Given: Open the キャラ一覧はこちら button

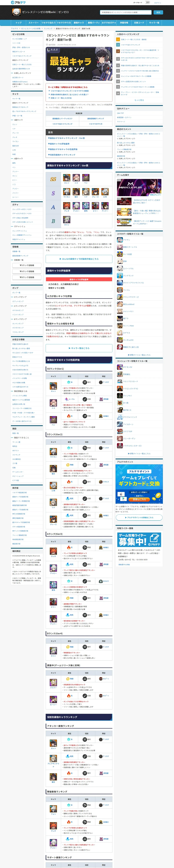Looking at the screenshot, I should (79, 348).
